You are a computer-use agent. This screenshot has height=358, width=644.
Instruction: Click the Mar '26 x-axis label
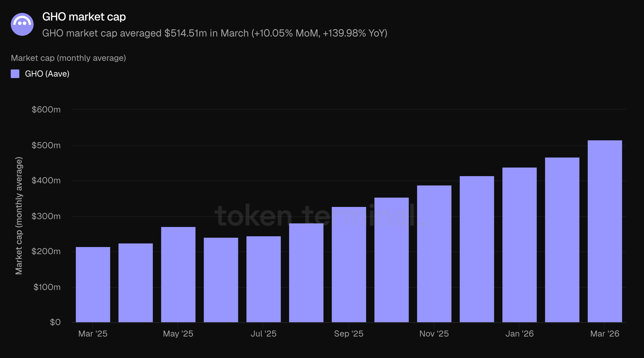[x=604, y=333]
